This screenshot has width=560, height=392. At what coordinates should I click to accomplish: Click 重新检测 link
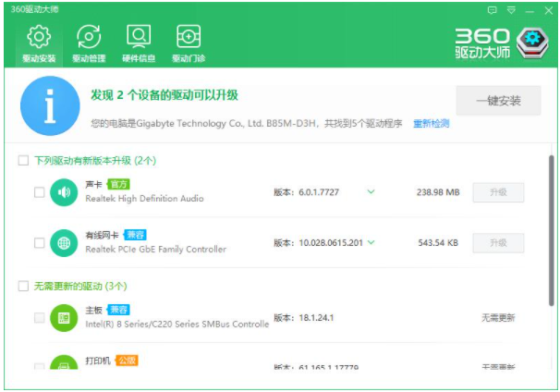[431, 124]
